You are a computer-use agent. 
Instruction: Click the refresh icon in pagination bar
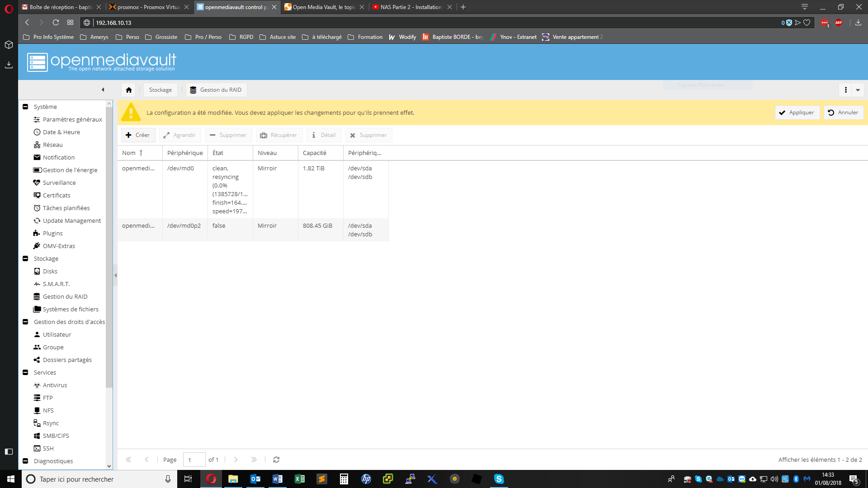[276, 460]
